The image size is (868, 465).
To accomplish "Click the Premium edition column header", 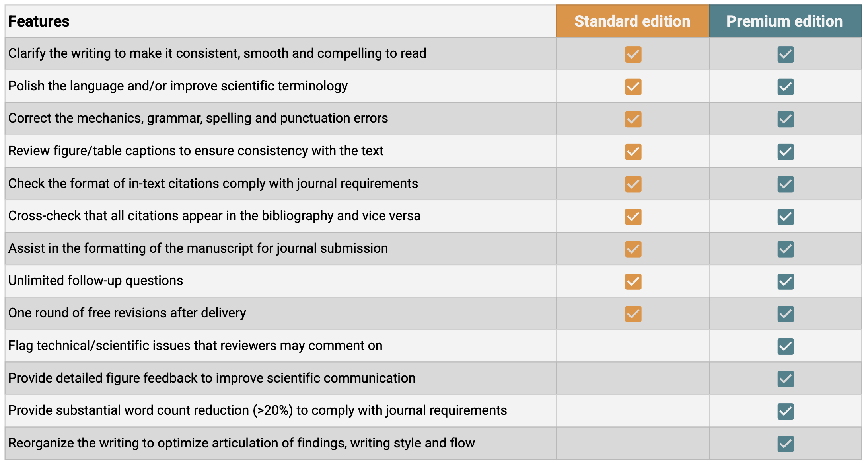I will coord(784,21).
